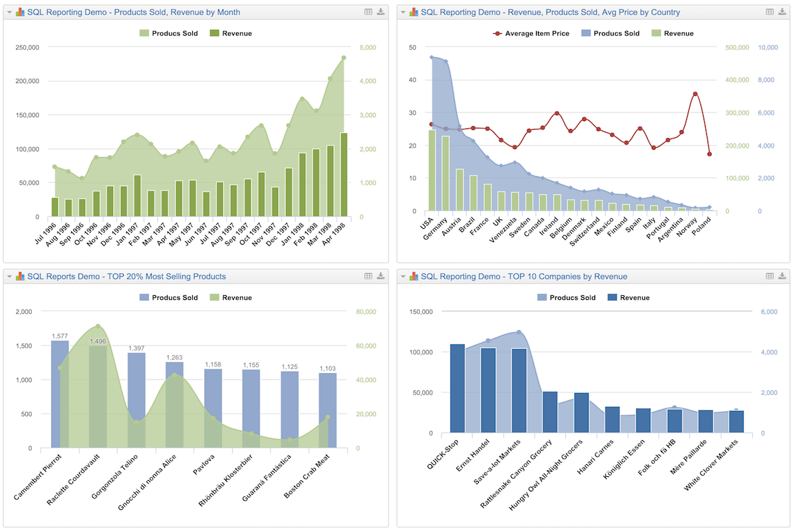Click the 'Gnocchi di nonna Alice' axis label

149,483
